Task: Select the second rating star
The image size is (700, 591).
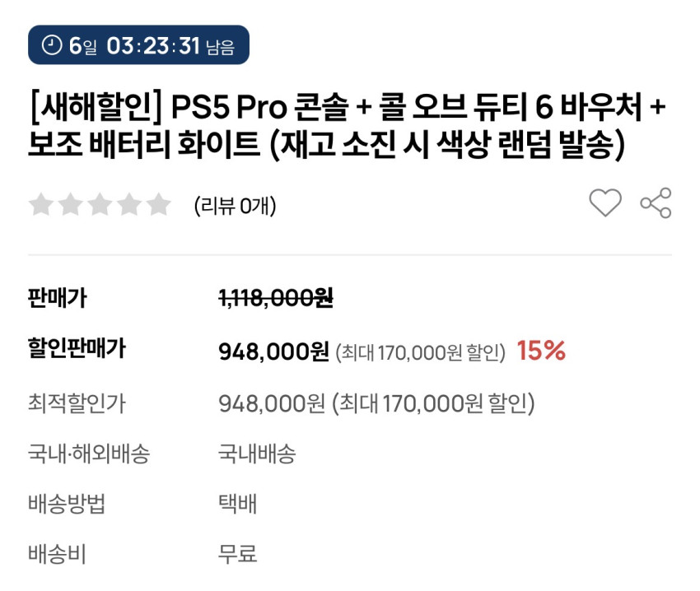Action: (70, 204)
